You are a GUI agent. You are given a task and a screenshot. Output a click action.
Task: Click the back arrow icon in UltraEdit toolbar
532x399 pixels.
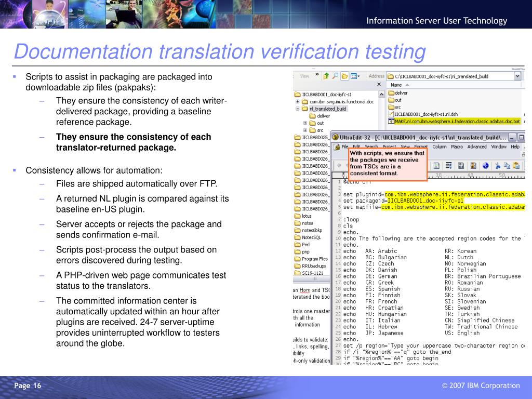(x=339, y=165)
